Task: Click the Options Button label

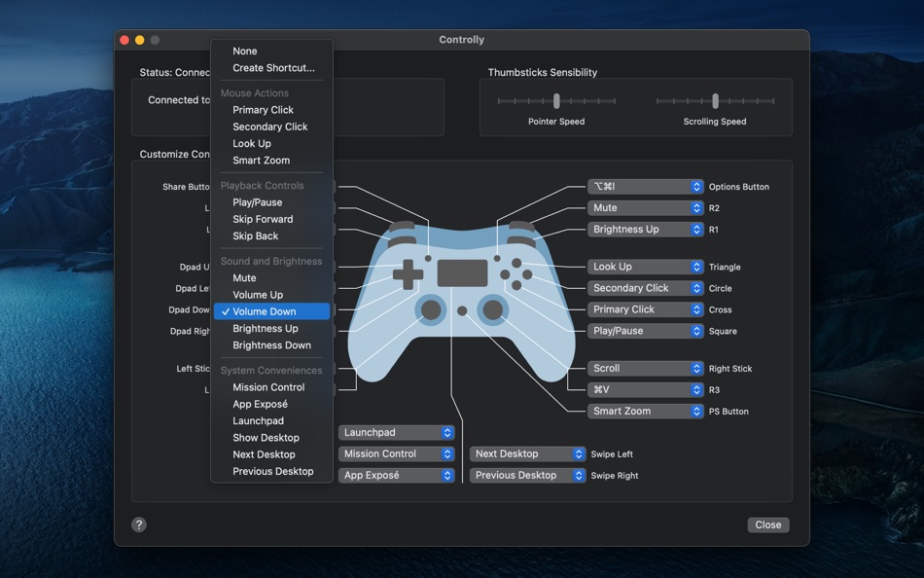Action: [739, 187]
